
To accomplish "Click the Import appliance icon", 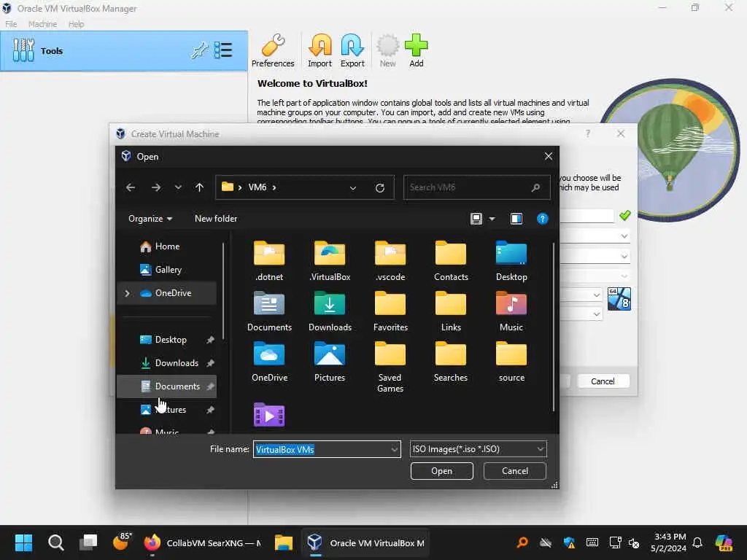I will (320, 50).
